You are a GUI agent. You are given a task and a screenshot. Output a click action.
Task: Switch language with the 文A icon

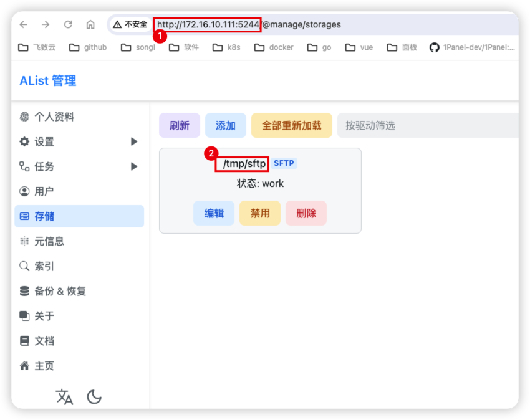point(64,396)
